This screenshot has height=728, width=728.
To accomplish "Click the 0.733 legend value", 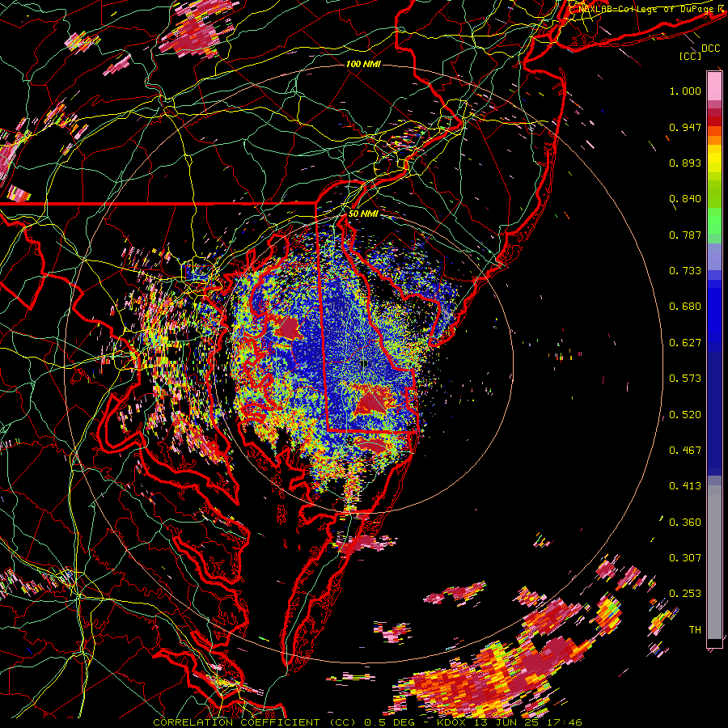I will click(685, 271).
